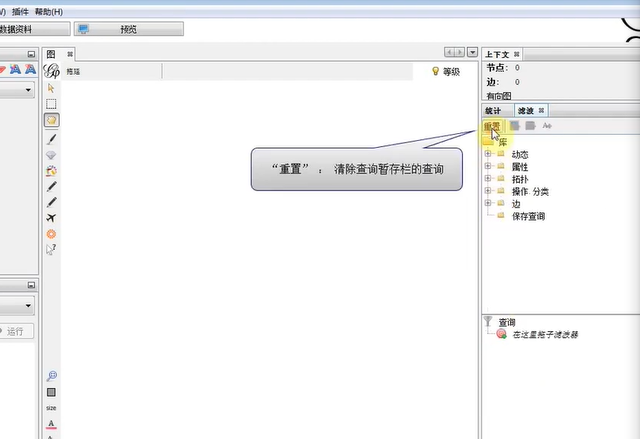The width and height of the screenshot is (640, 439).
Task: Click the 预览 button
Action: [x=129, y=29]
